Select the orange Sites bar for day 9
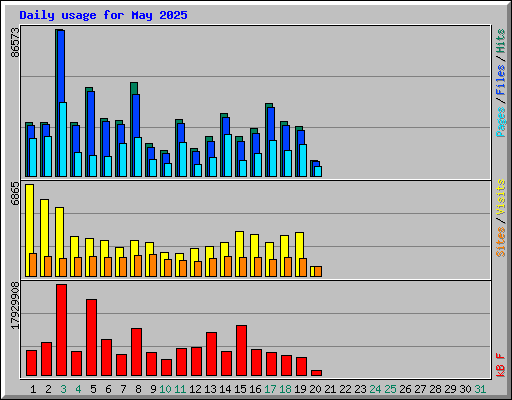 (153, 265)
